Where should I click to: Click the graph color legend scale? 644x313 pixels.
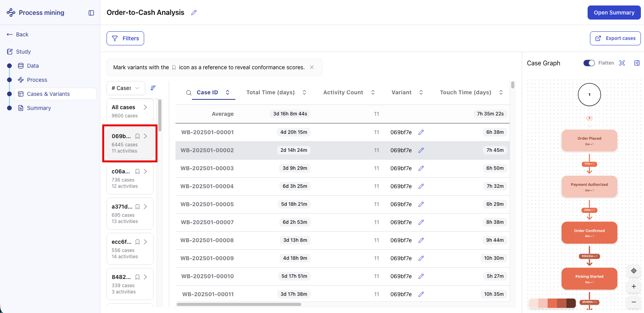[552, 303]
